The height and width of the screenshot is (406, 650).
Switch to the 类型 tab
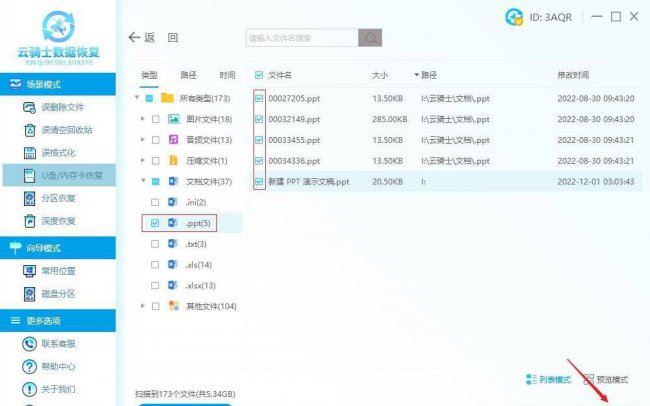pyautogui.click(x=149, y=75)
